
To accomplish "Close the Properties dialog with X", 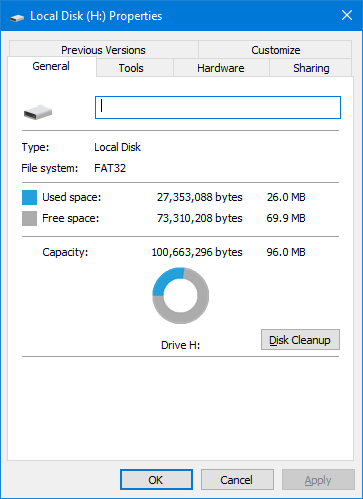I will click(347, 15).
